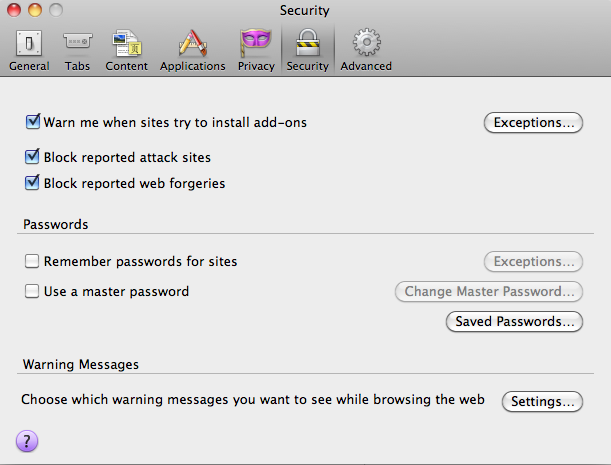611x465 pixels.
Task: Enable Remember passwords for sites
Action: click(32, 261)
